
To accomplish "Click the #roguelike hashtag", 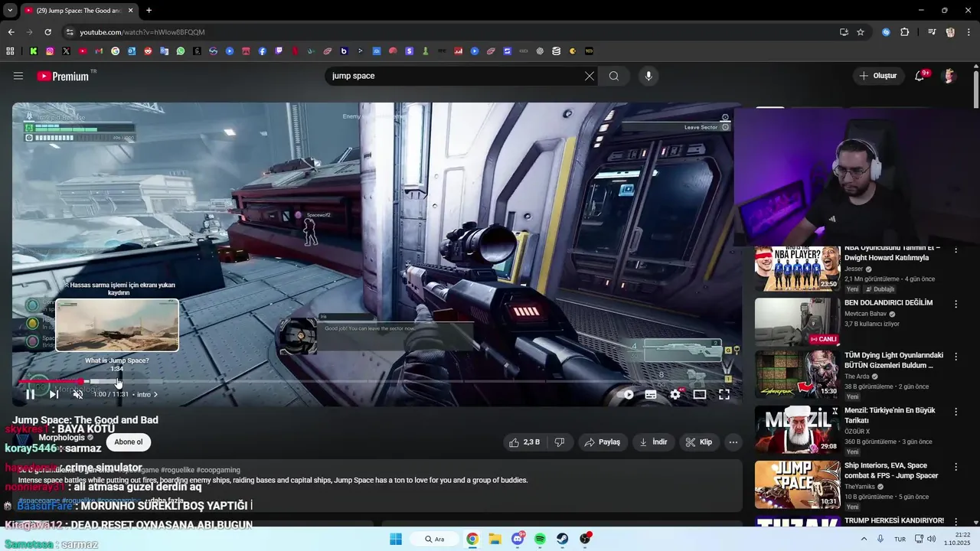I will click(178, 470).
